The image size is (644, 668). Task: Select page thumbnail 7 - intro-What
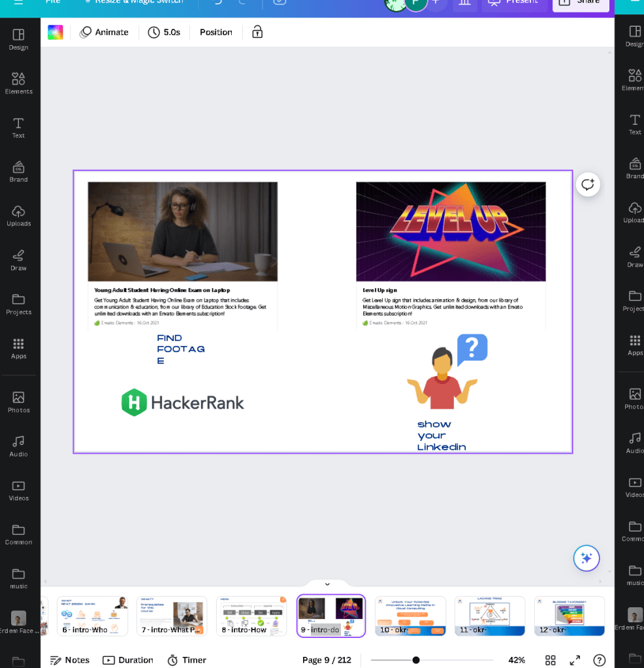click(x=172, y=616)
